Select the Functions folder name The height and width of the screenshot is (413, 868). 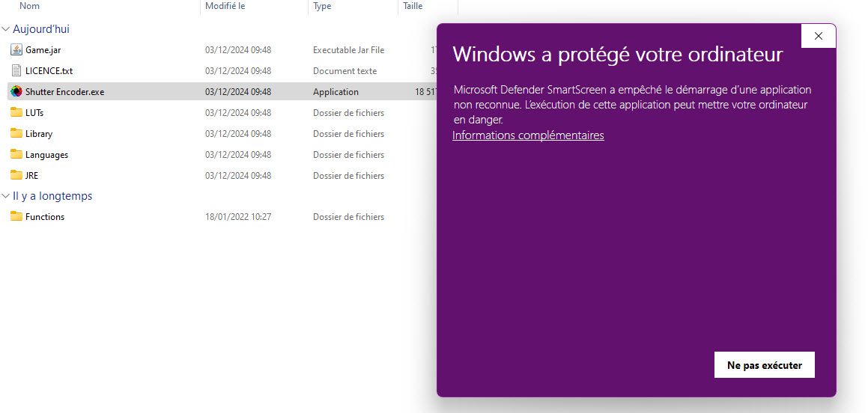pyautogui.click(x=45, y=217)
